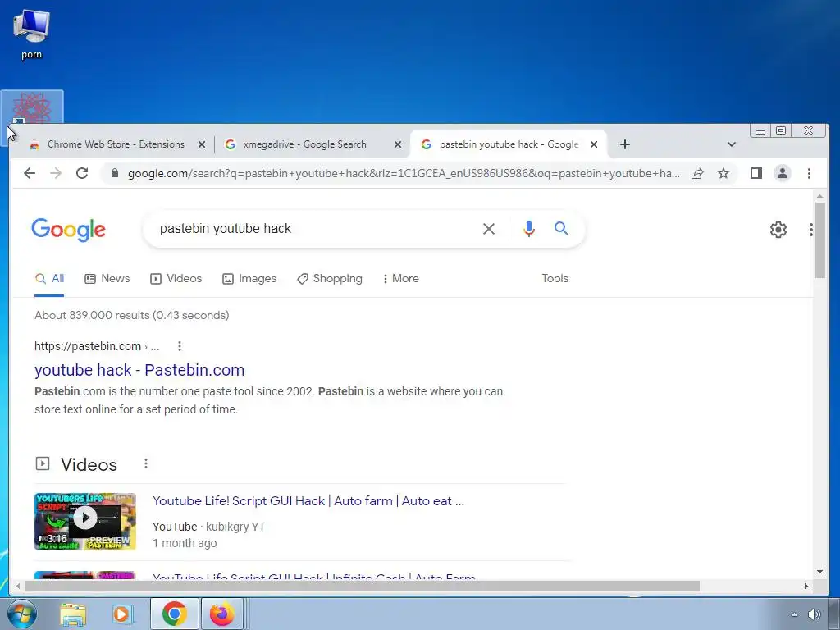Show hidden system tray icons
This screenshot has width=840, height=630.
coord(794,614)
